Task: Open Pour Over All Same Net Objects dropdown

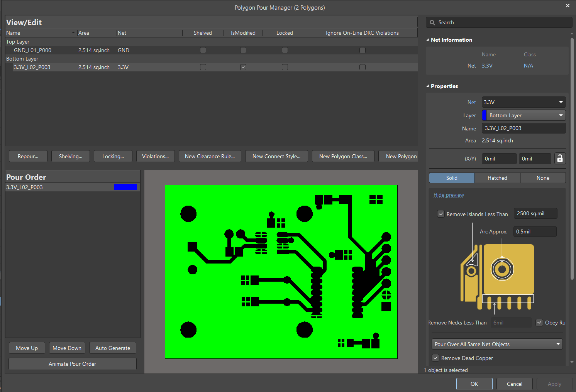Action: pos(497,344)
